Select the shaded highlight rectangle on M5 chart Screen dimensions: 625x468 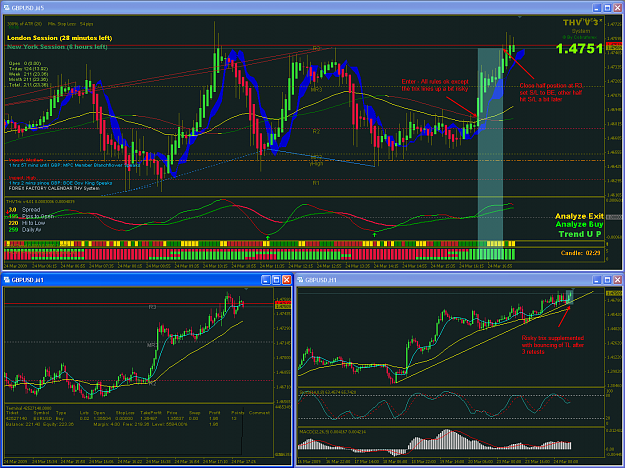490,154
